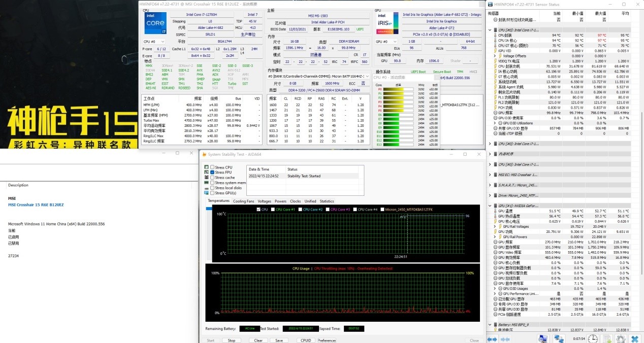
Task: Open the MSI Crosshair 15 R6E B12UEZ link
Action: [36, 204]
